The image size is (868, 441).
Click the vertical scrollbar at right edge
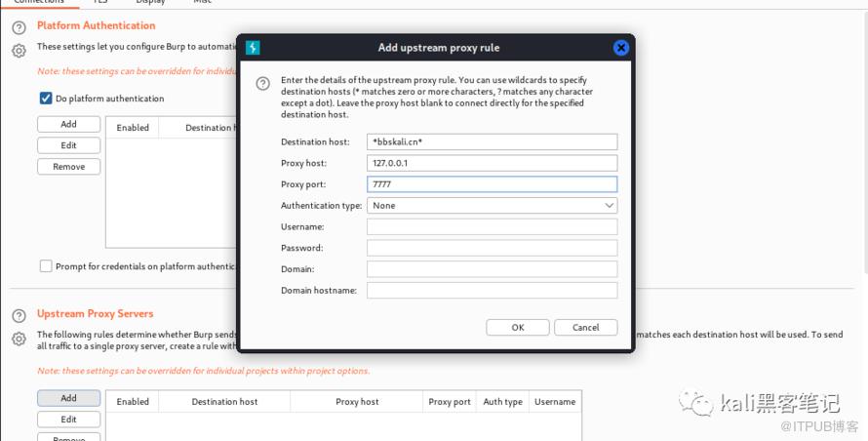pyautogui.click(x=865, y=141)
